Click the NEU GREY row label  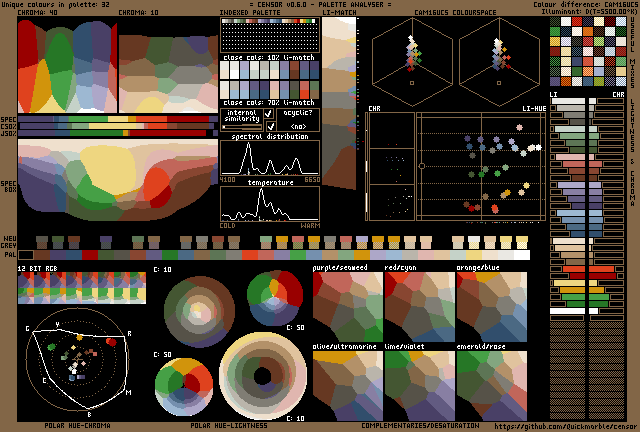(9, 242)
